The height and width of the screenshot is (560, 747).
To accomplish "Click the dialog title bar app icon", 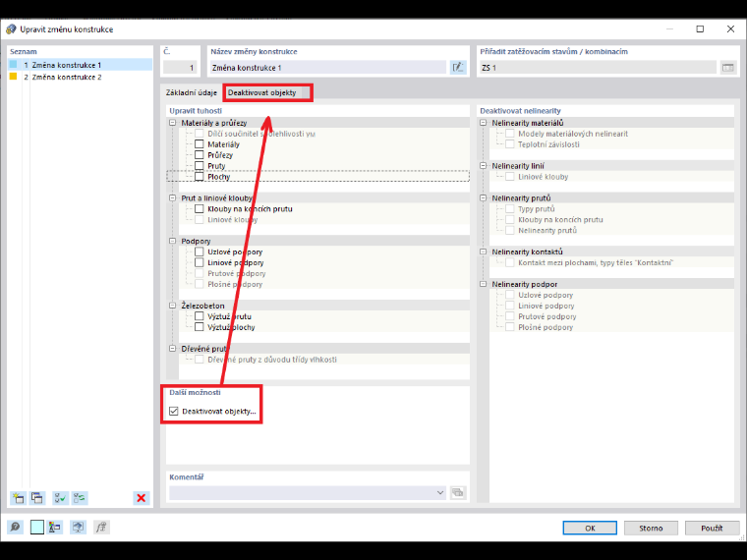I will 11,29.
